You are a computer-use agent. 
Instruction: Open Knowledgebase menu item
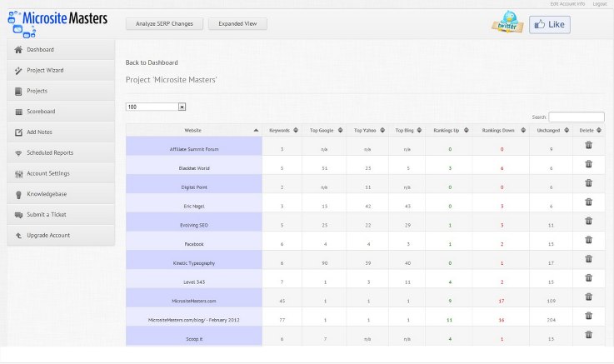[x=61, y=194]
